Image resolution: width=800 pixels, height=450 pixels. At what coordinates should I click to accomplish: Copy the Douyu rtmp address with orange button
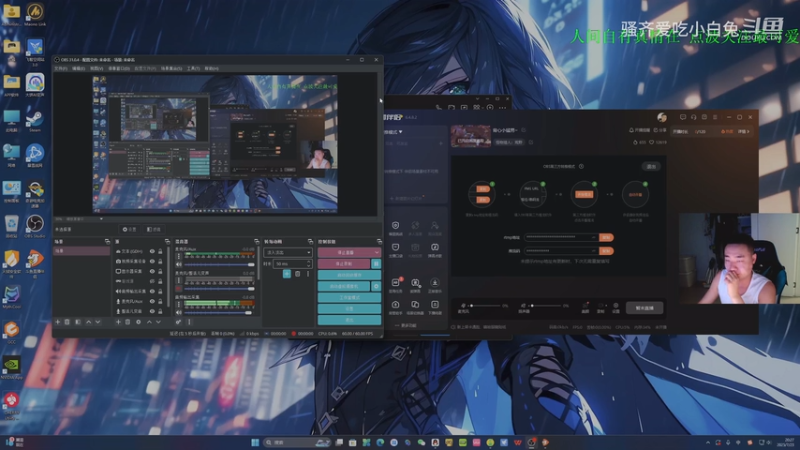[606, 237]
